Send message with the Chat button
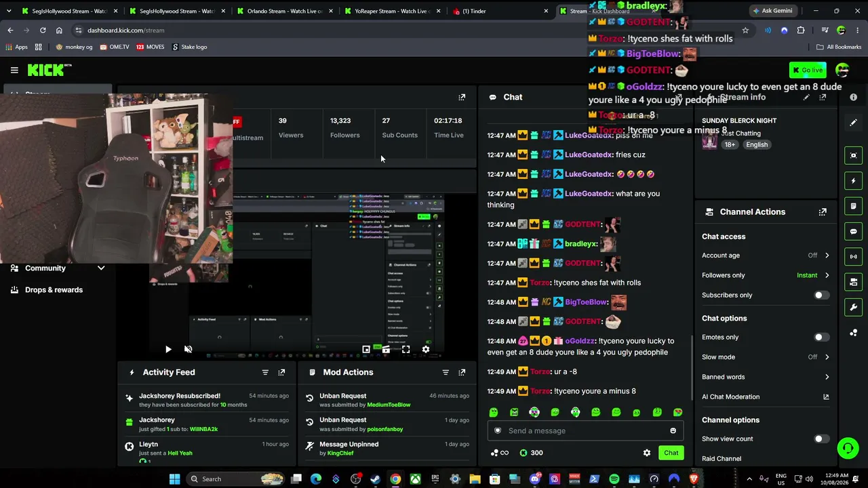The height and width of the screenshot is (488, 868). [671, 453]
